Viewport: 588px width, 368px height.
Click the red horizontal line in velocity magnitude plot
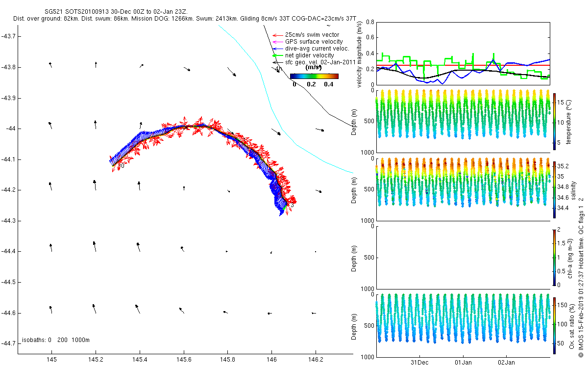pos(463,65)
